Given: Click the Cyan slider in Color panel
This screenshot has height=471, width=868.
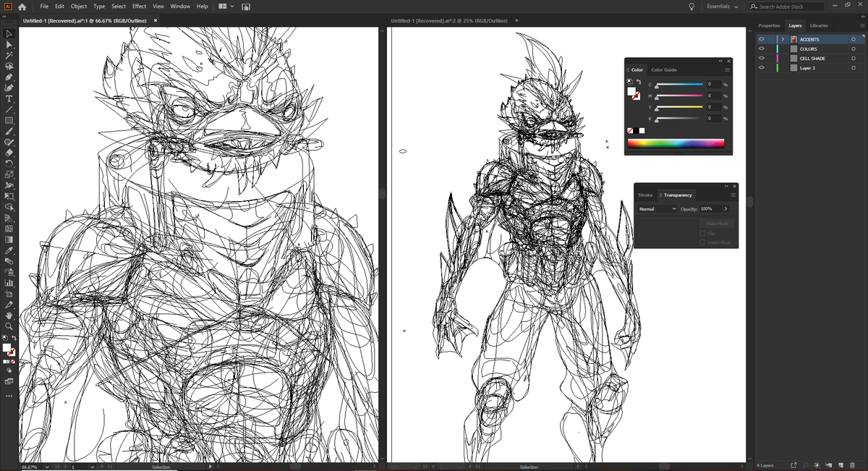Looking at the screenshot, I should click(x=679, y=85).
